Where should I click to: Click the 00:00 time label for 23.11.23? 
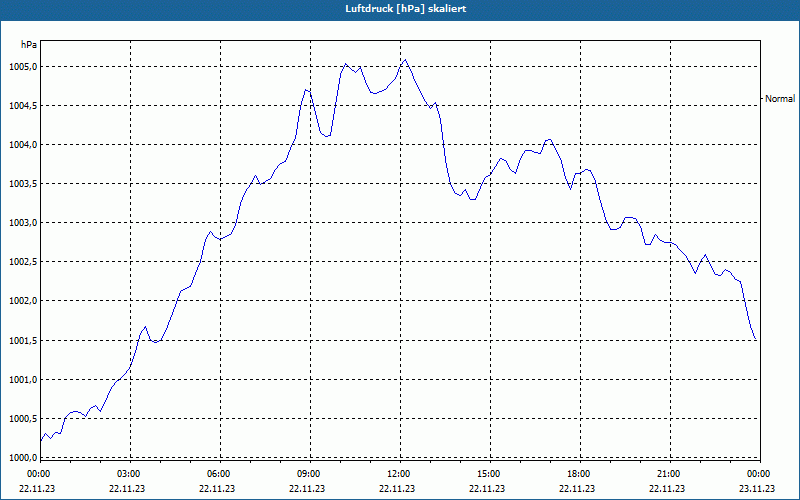click(x=759, y=474)
